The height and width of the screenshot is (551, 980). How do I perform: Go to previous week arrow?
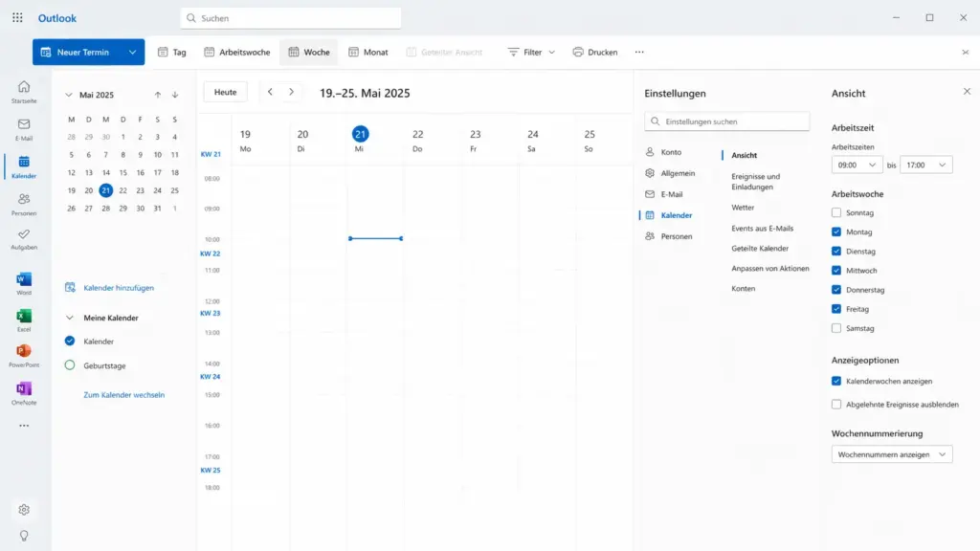click(270, 92)
